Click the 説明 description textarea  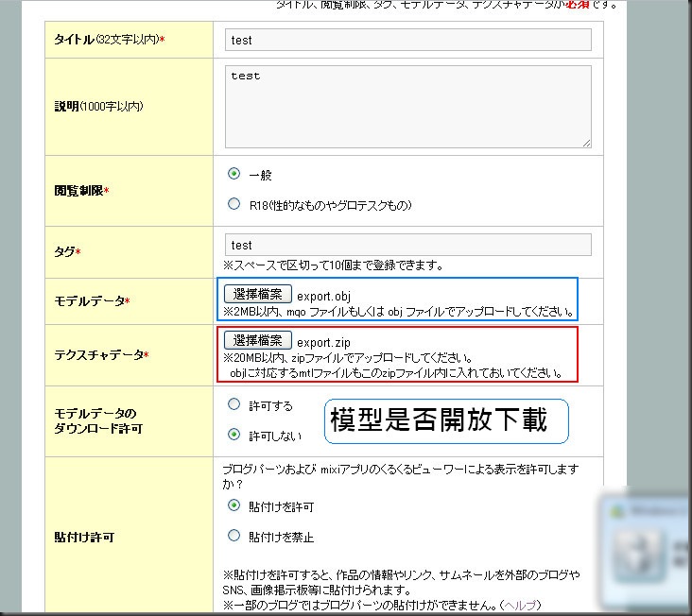(407, 106)
